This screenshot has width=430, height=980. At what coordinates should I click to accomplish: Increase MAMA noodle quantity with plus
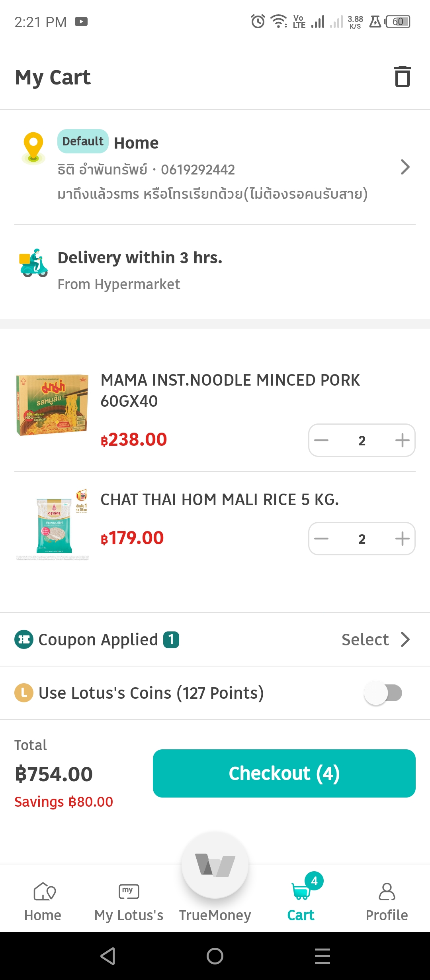point(402,440)
